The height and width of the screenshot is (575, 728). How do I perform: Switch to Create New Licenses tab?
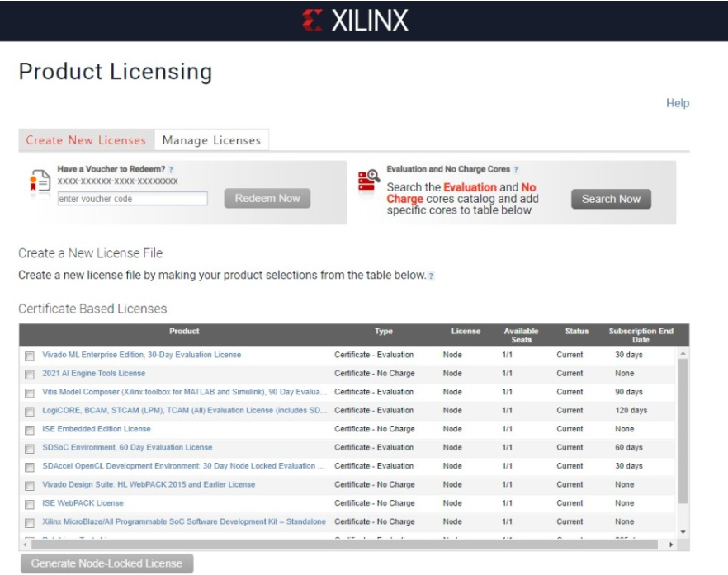[86, 140]
